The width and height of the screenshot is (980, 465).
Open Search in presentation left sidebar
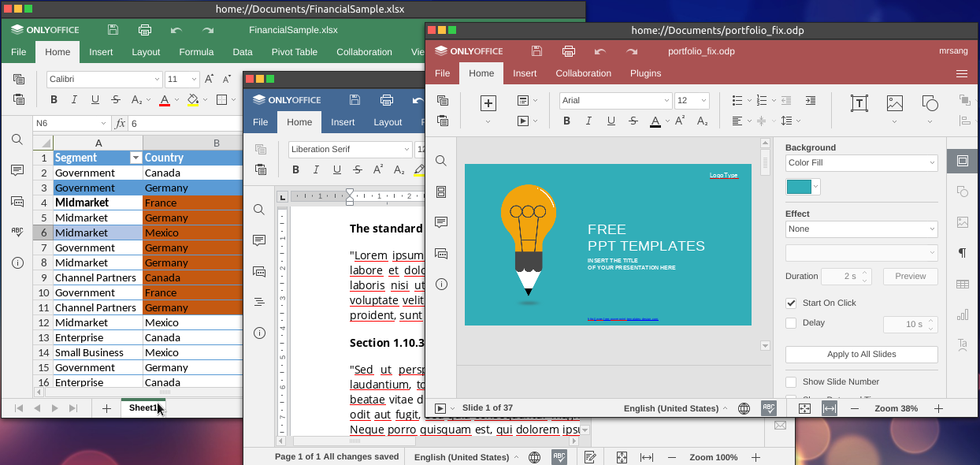(x=441, y=161)
